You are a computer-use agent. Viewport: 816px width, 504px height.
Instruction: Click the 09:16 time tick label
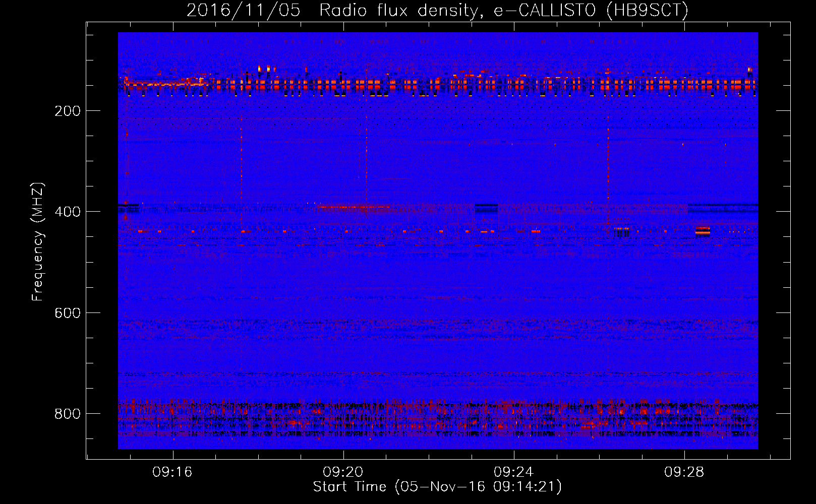pos(172,472)
